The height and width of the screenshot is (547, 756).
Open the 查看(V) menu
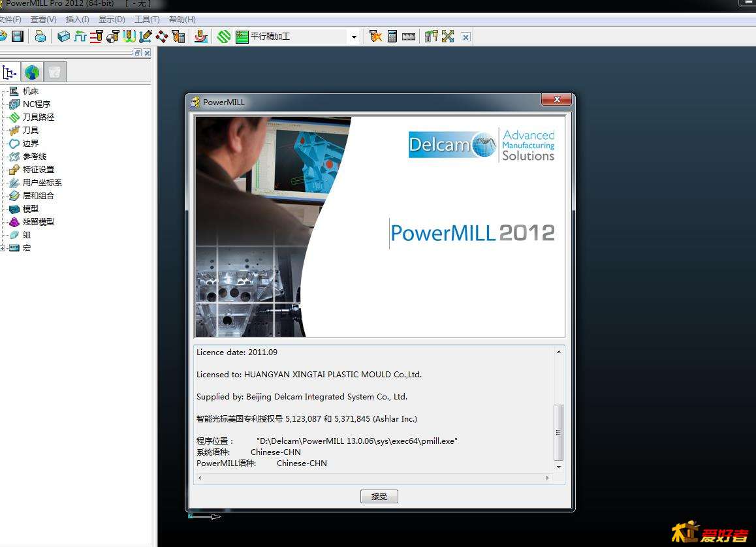coord(43,20)
